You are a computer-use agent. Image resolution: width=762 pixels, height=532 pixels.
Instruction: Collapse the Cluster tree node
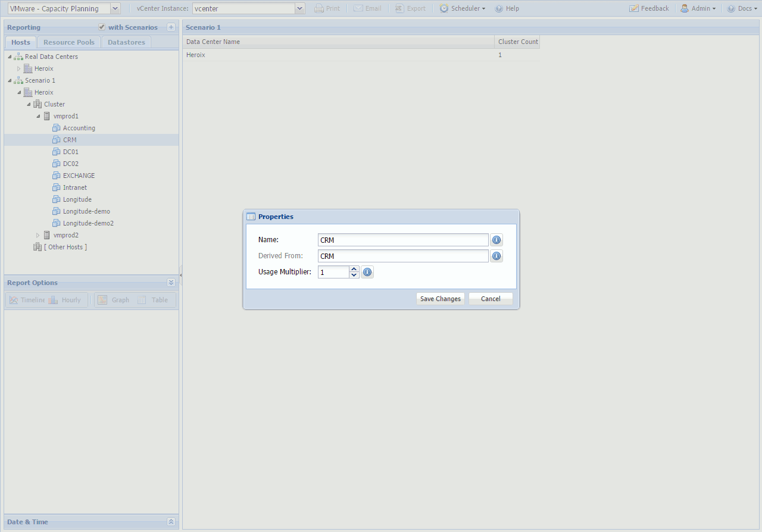point(28,104)
